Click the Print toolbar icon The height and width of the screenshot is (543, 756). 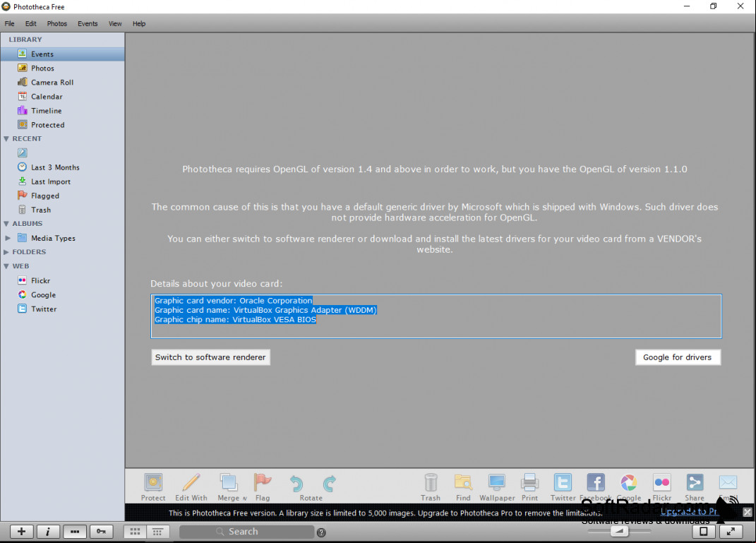[x=529, y=483]
